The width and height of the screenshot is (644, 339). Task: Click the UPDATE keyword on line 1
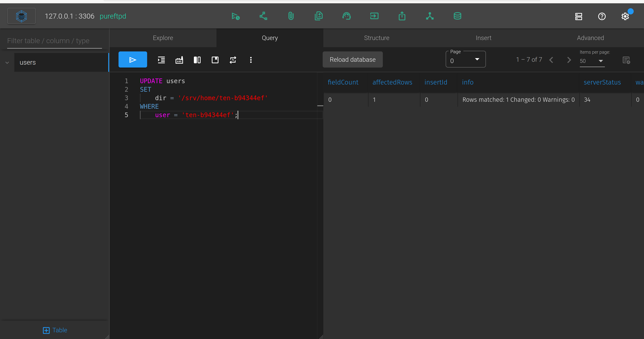(x=151, y=81)
